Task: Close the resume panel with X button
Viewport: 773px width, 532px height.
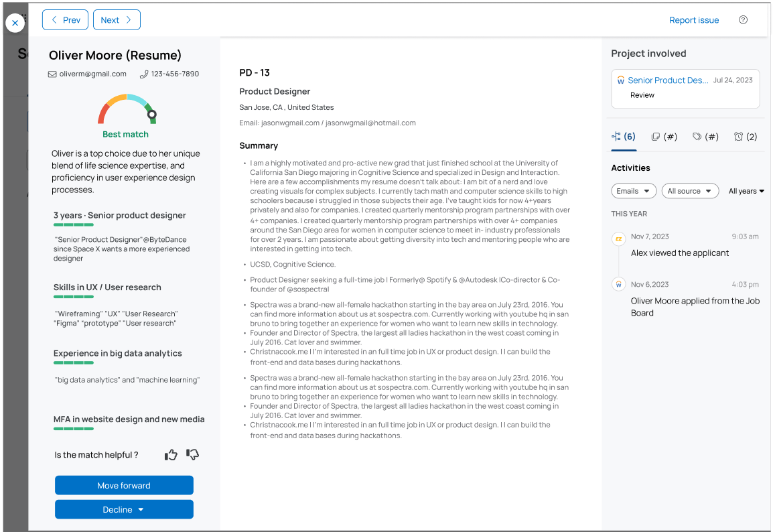Action: tap(15, 23)
